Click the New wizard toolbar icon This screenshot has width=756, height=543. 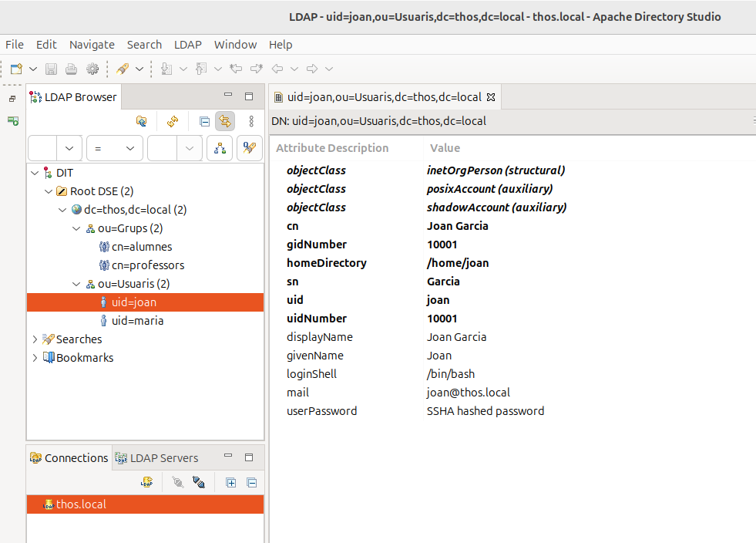click(x=16, y=69)
